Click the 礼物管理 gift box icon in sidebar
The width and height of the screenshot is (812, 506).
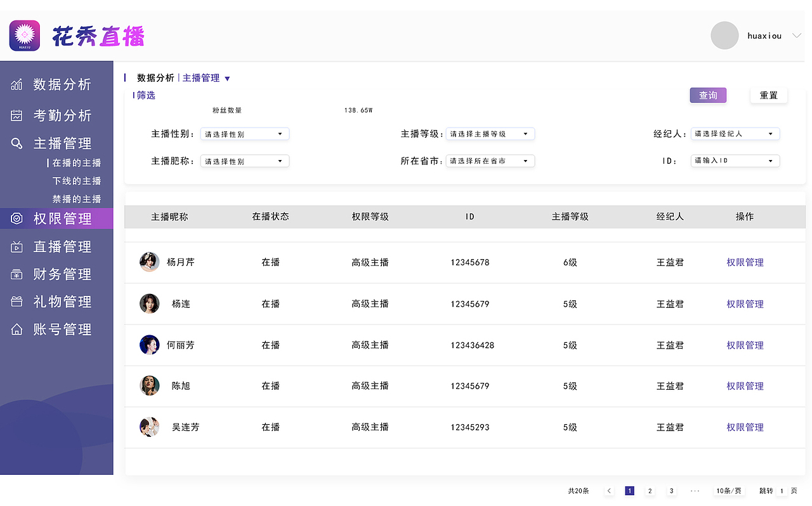[x=17, y=302]
